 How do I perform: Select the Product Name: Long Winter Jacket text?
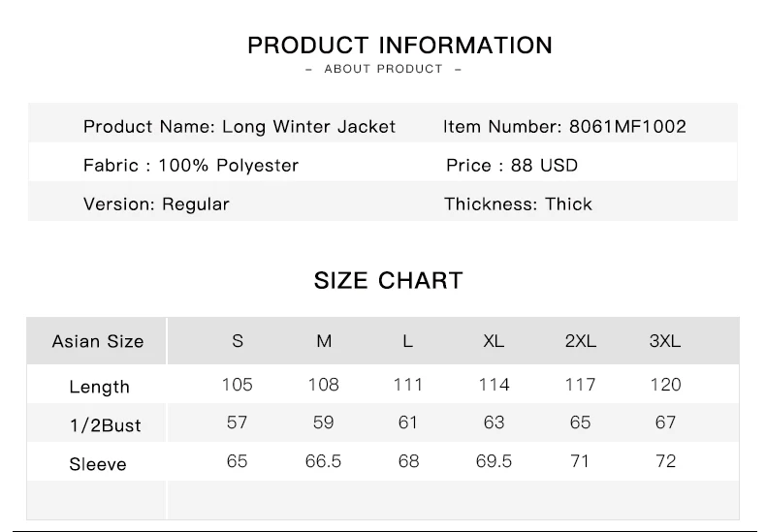click(x=239, y=127)
